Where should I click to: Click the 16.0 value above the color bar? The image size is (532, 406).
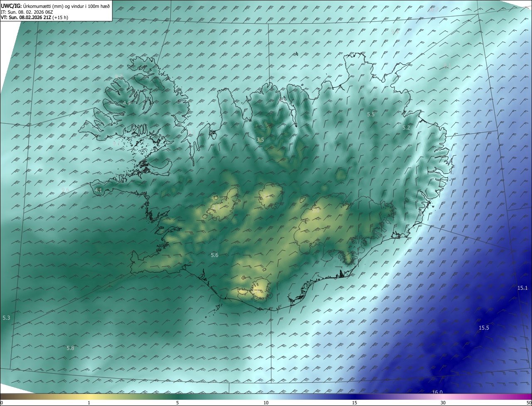point(437,392)
